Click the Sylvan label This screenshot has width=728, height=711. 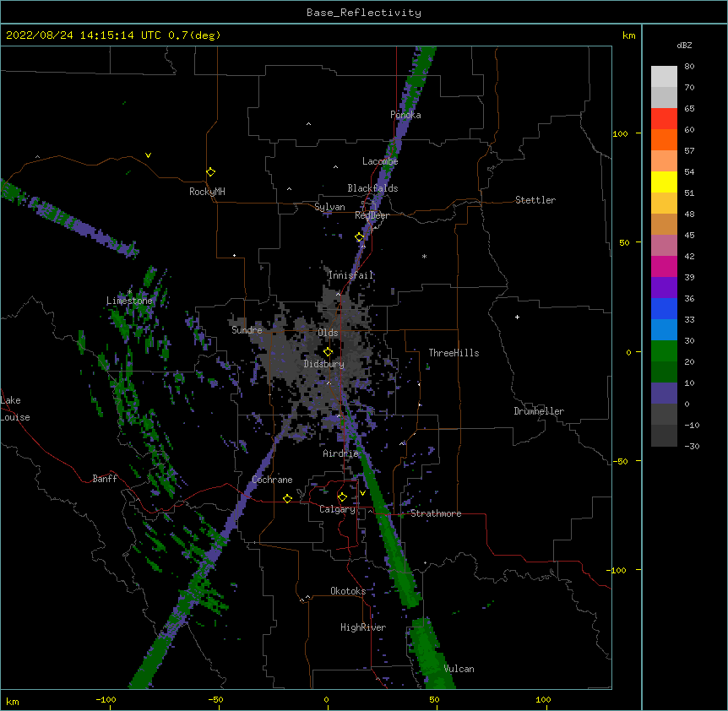point(329,207)
